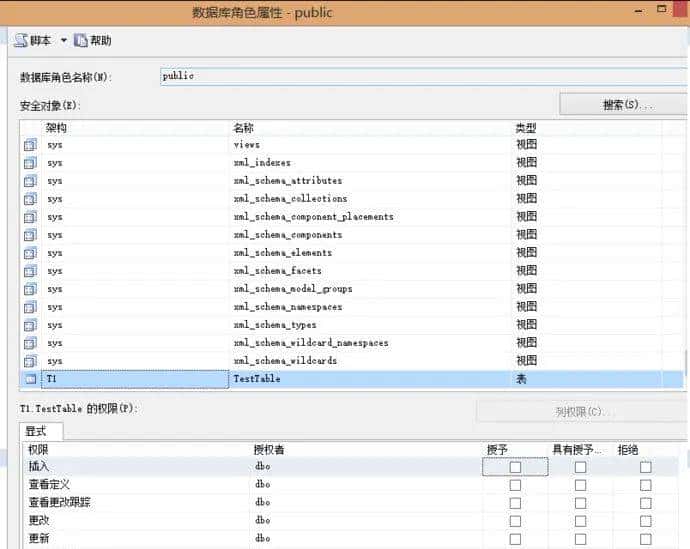Image resolution: width=690 pixels, height=549 pixels.
Task: Check 拒绝 for 查看定义 permission
Action: tap(646, 485)
